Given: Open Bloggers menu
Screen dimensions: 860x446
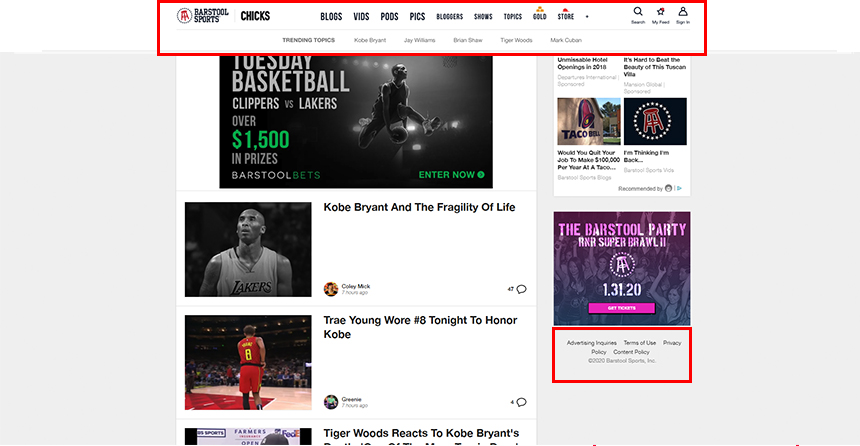Looking at the screenshot, I should (x=450, y=17).
